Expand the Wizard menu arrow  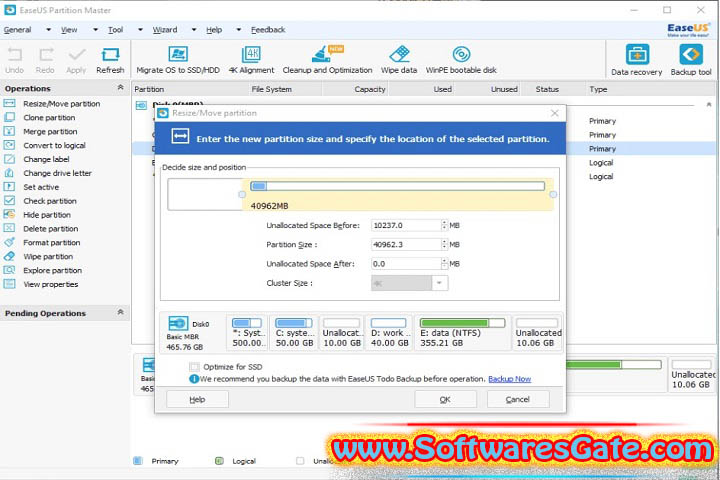(x=194, y=29)
